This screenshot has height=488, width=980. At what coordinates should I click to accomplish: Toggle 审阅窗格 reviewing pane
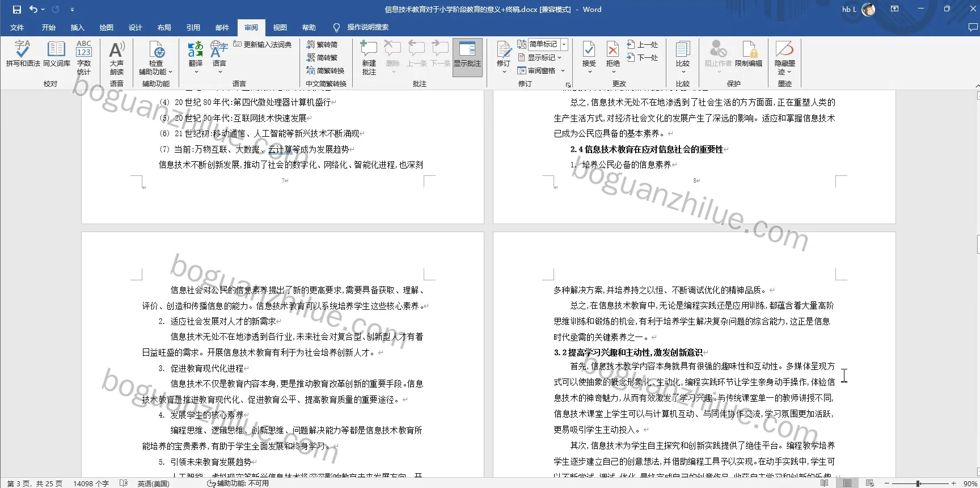click(537, 70)
